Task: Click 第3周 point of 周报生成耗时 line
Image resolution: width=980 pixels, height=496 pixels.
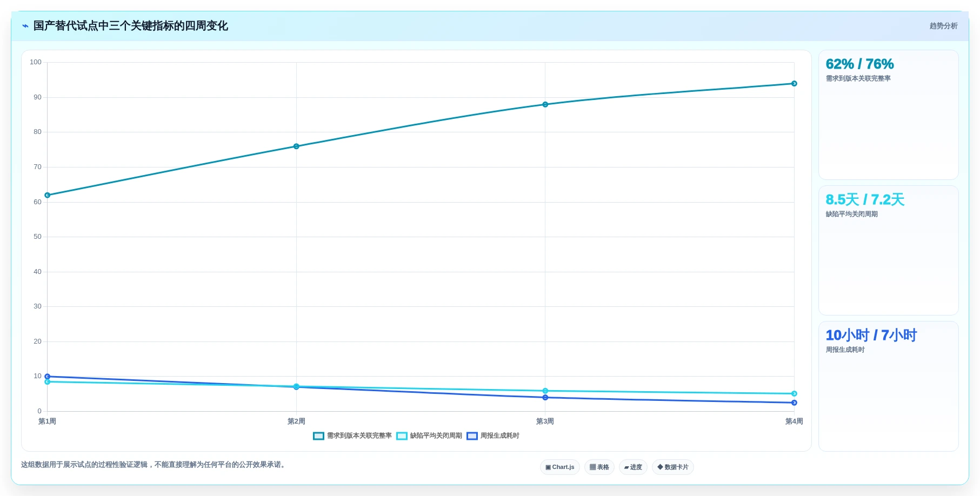Action: 545,398
